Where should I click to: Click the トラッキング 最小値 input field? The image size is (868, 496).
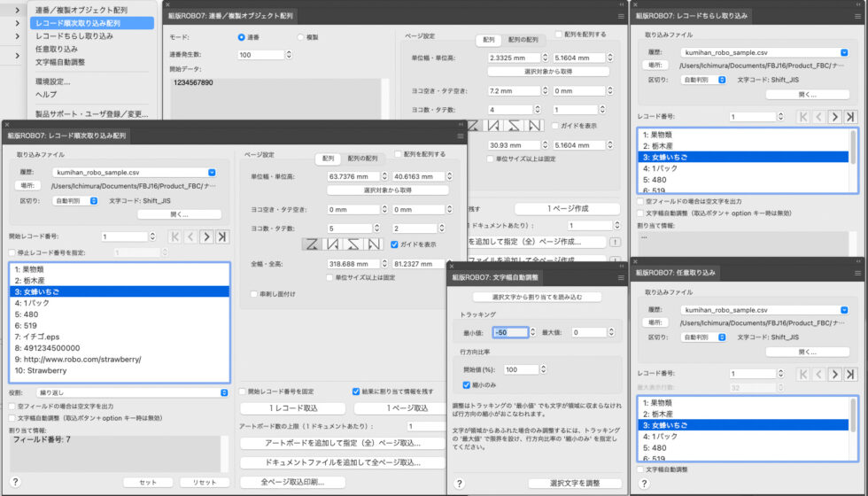pyautogui.click(x=510, y=332)
